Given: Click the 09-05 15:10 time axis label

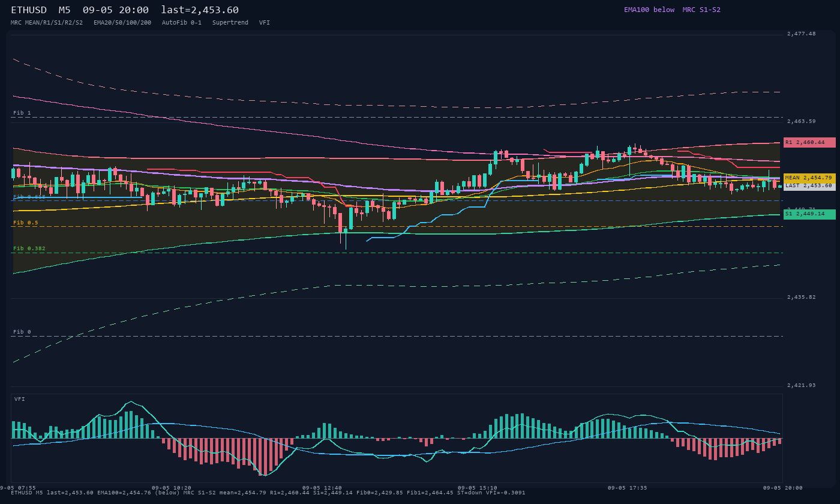Looking at the screenshot, I should click(478, 488).
